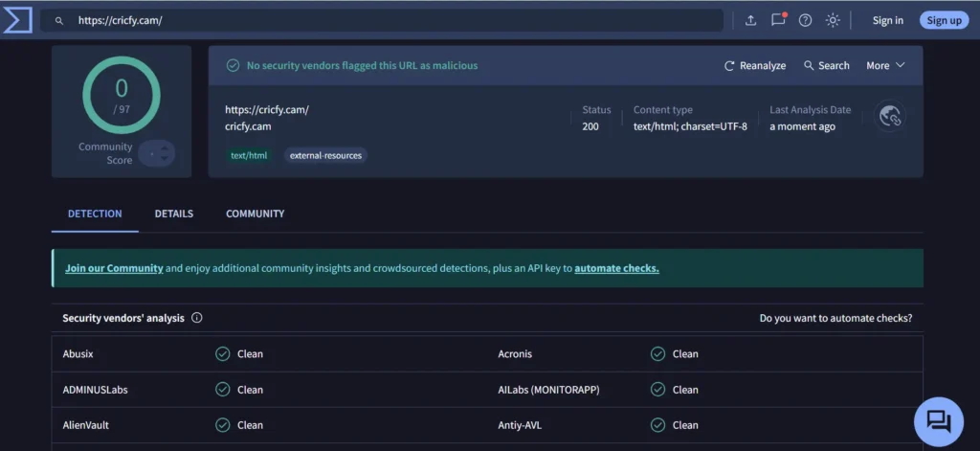Select the ADMINUSLabs vendor name
This screenshot has height=451, width=980.
click(95, 390)
